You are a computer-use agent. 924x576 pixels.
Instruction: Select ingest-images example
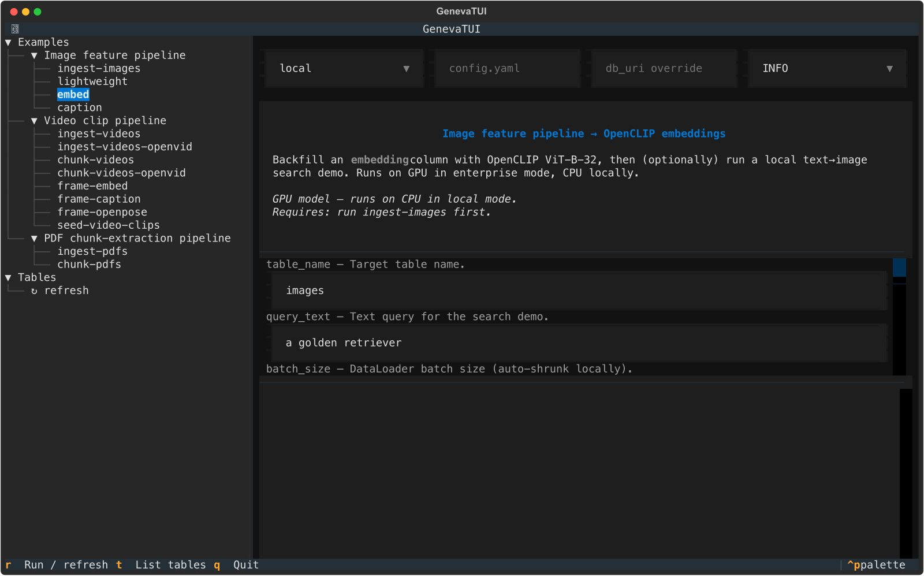99,69
